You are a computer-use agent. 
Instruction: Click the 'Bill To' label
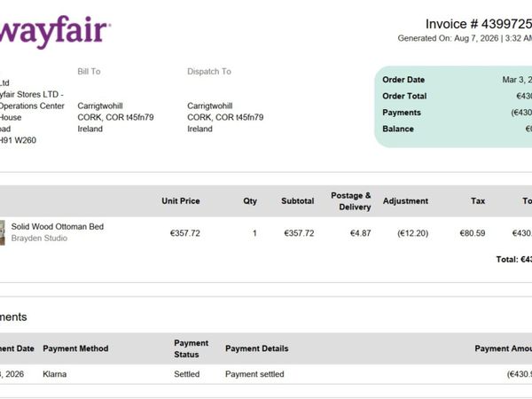coord(89,72)
